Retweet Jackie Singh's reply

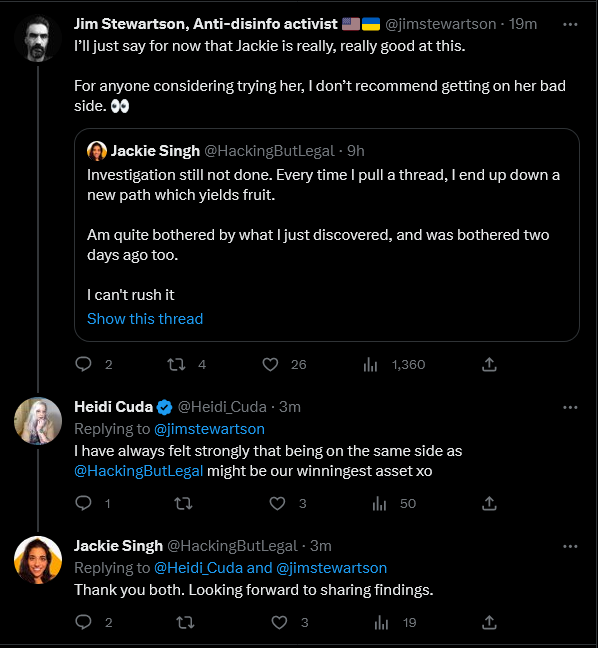(185, 622)
